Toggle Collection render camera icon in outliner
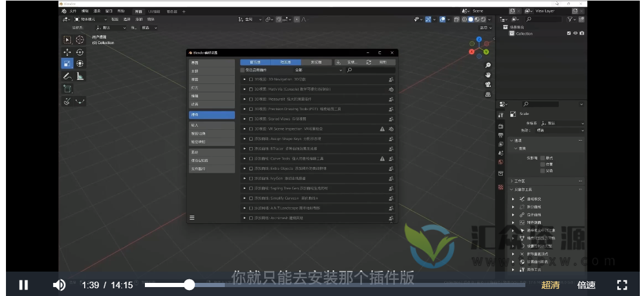 click(582, 33)
